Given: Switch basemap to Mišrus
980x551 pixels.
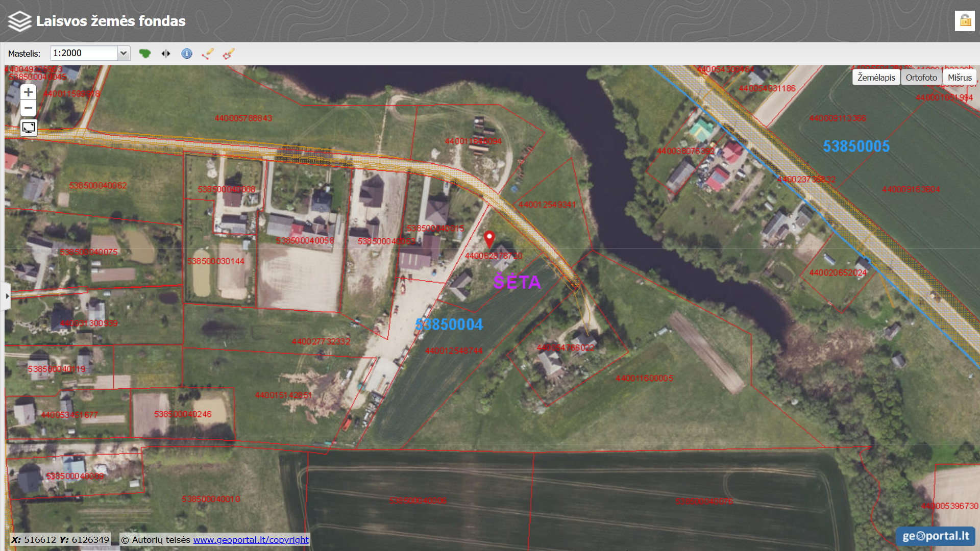Looking at the screenshot, I should click(960, 78).
